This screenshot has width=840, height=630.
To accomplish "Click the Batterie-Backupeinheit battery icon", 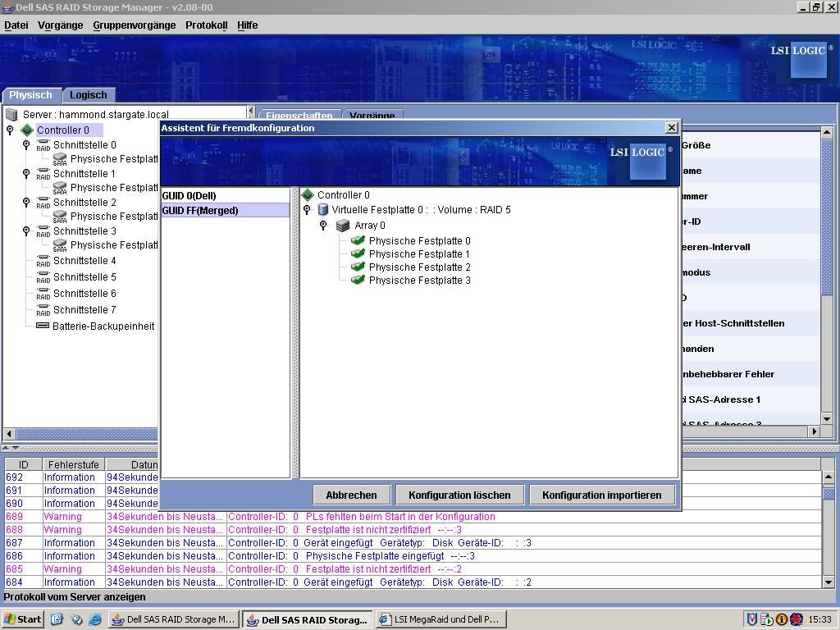I will coord(43,326).
